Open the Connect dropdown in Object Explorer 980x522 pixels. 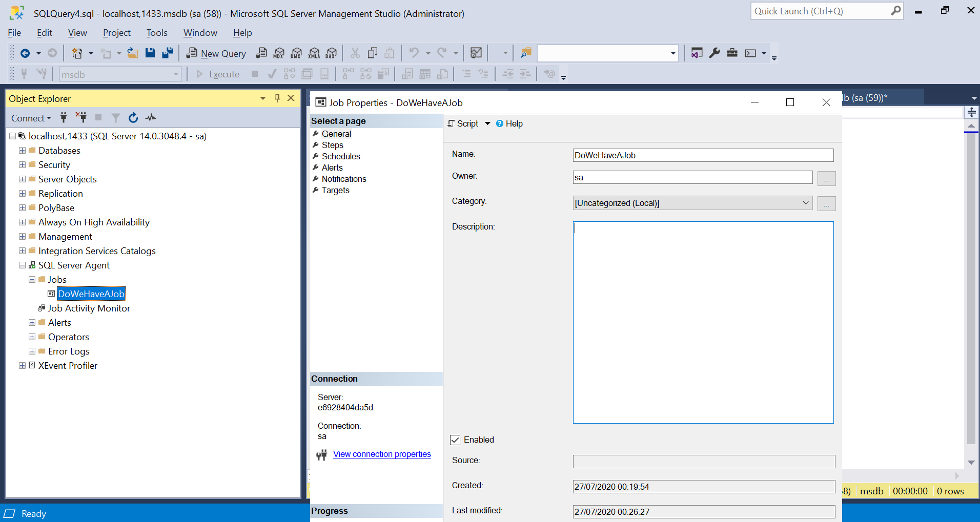coord(31,118)
